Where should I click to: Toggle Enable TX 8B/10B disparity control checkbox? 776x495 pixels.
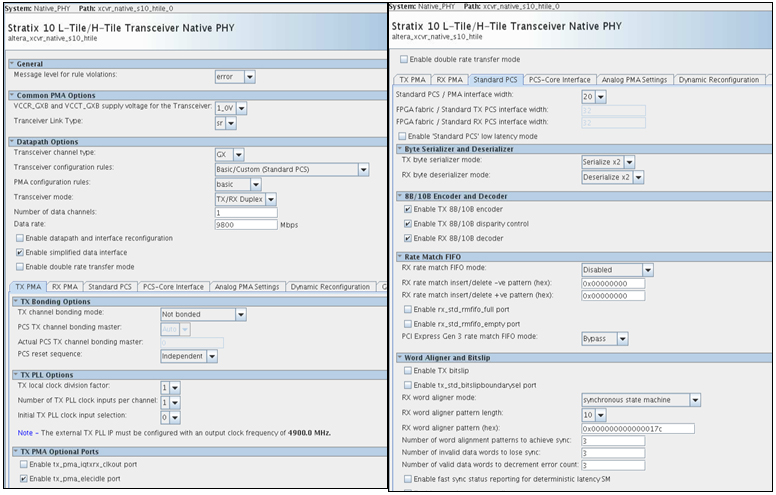[x=408, y=224]
